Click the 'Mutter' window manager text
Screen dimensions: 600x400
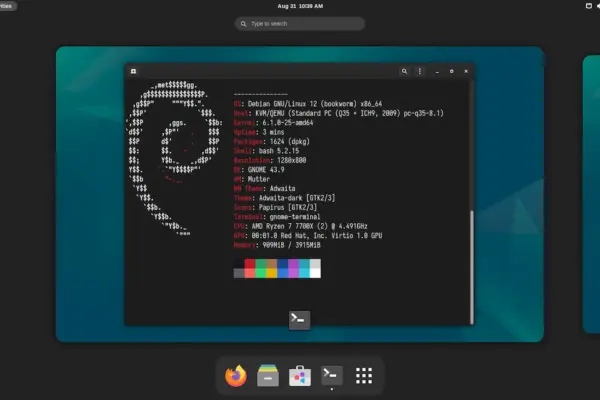point(259,179)
